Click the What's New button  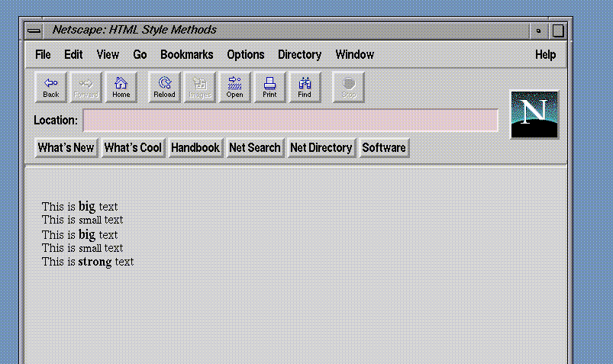[x=66, y=148]
